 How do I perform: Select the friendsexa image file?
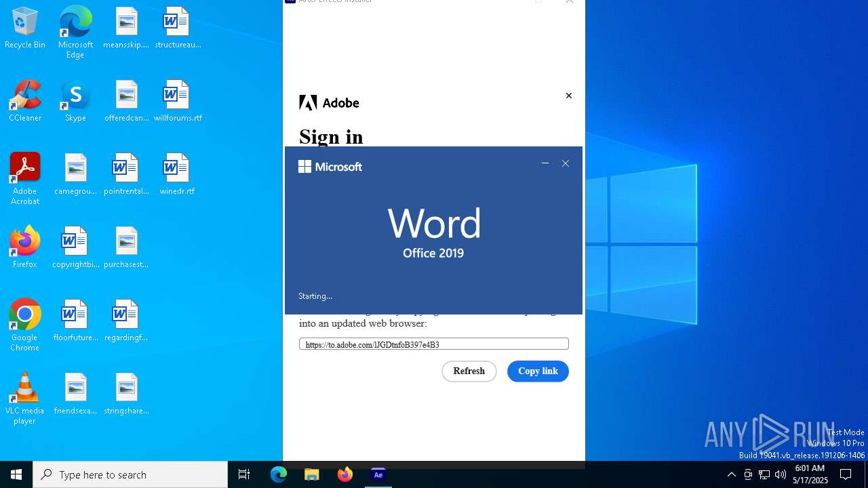75,394
